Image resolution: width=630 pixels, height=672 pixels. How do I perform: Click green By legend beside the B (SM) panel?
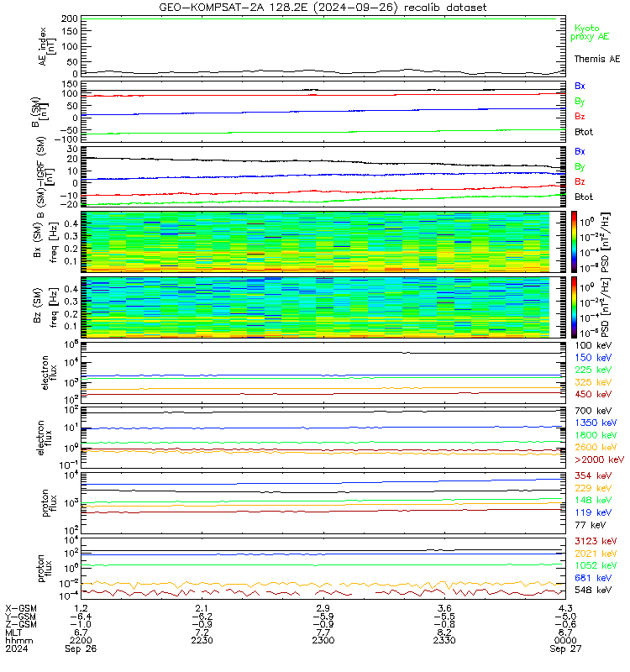(x=580, y=101)
